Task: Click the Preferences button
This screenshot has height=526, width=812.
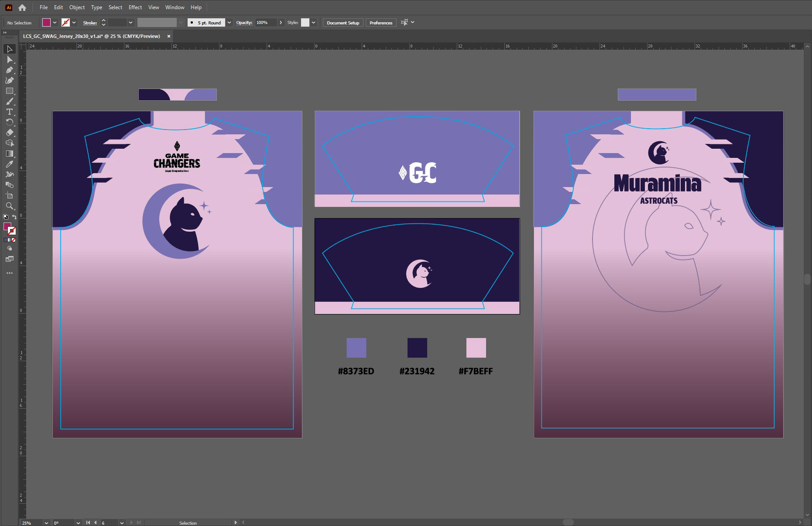Action: point(381,23)
